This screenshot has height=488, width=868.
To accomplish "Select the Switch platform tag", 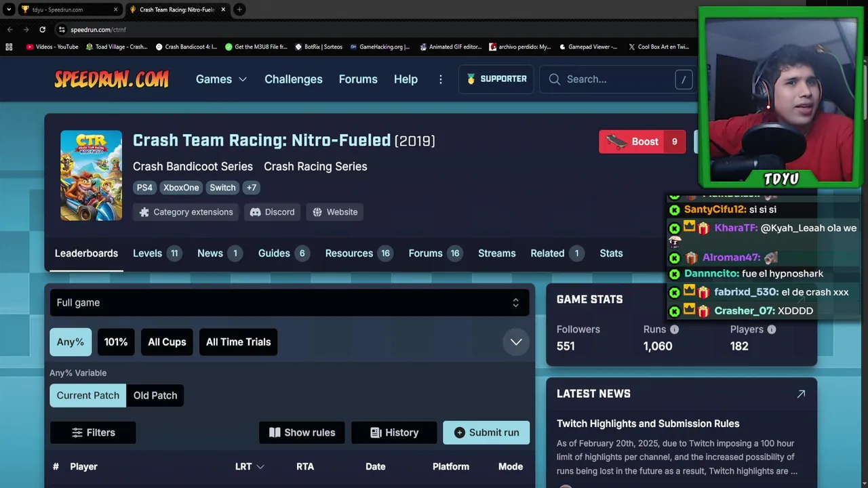I will (222, 188).
